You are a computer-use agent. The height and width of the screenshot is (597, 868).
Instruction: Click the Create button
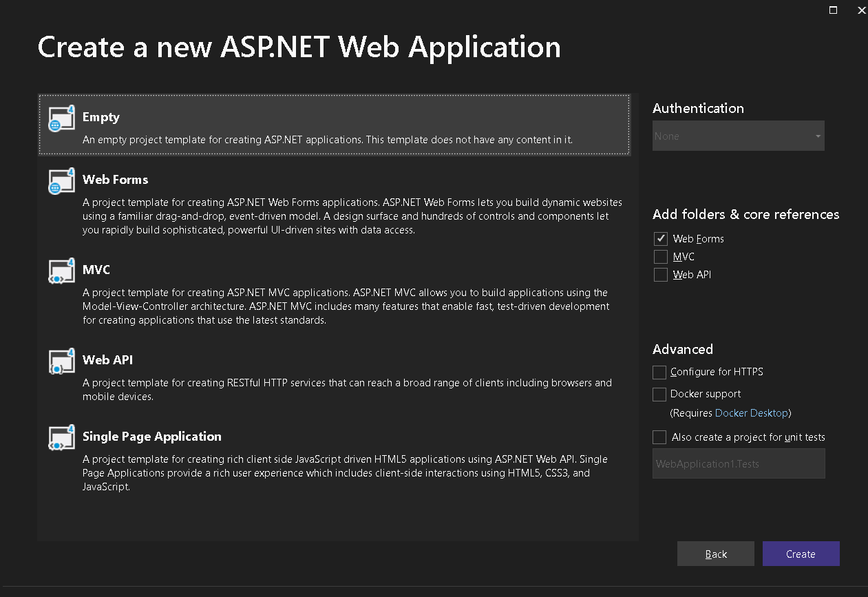[801, 554]
